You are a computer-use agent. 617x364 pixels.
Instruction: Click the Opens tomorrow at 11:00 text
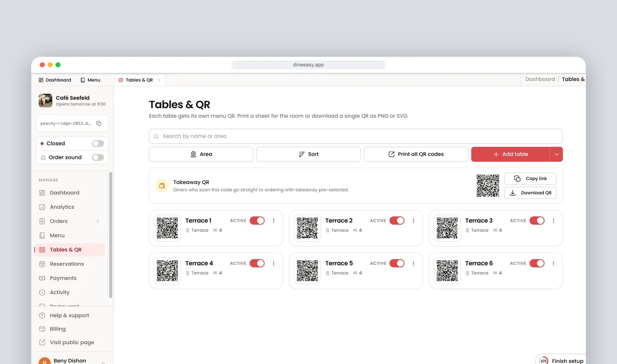[x=81, y=104]
